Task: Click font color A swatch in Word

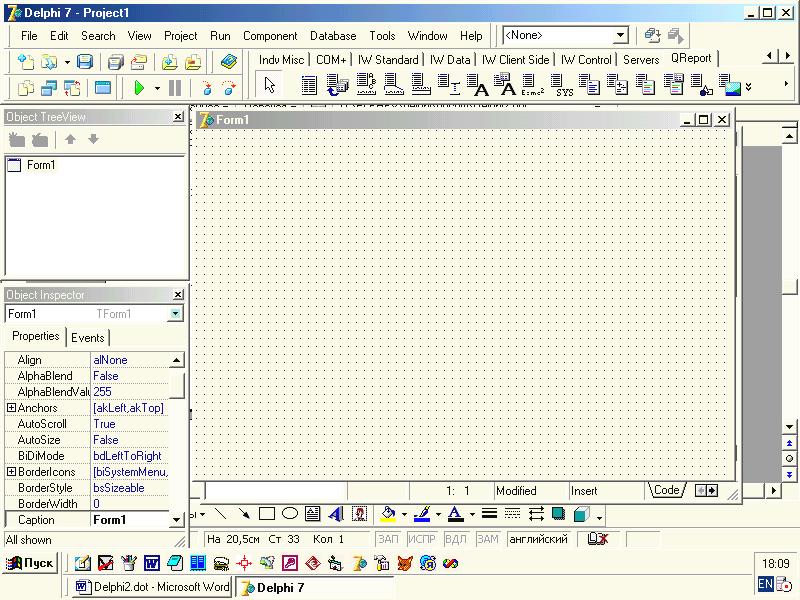Action: pyautogui.click(x=455, y=513)
